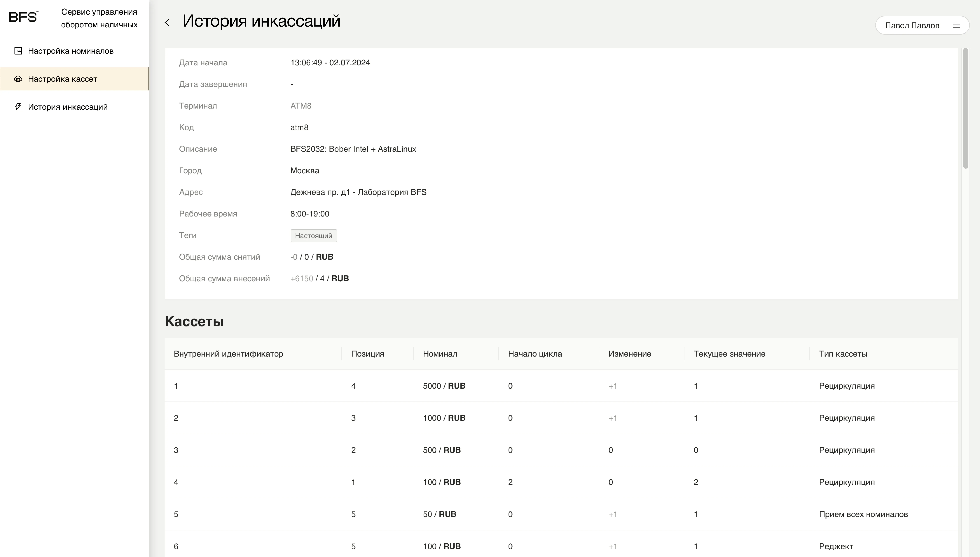
Task: Click the 500 / RUB nominal cell
Action: pyautogui.click(x=442, y=450)
